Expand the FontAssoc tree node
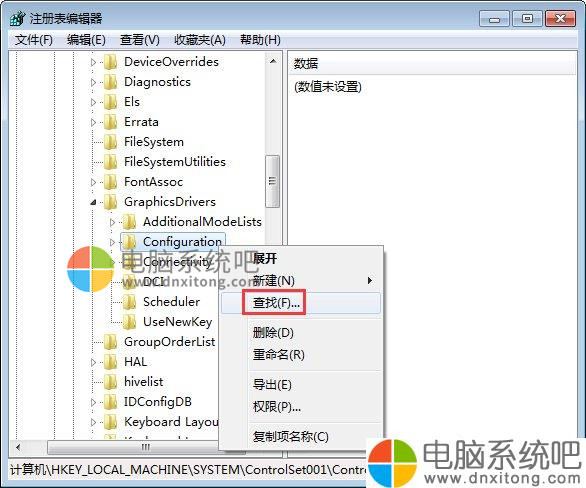The height and width of the screenshot is (488, 586). point(93,182)
